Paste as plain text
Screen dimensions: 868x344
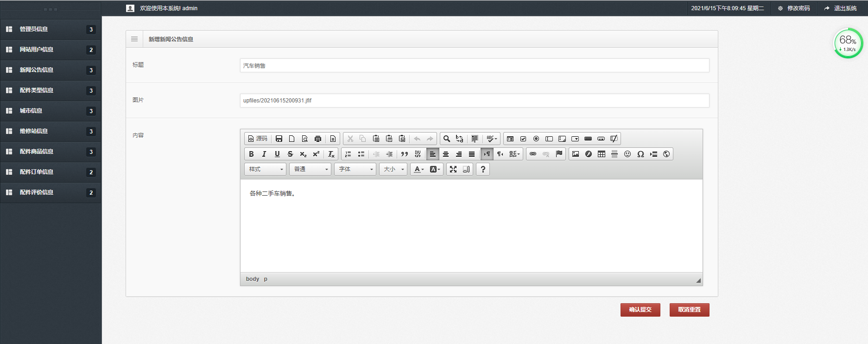(389, 139)
